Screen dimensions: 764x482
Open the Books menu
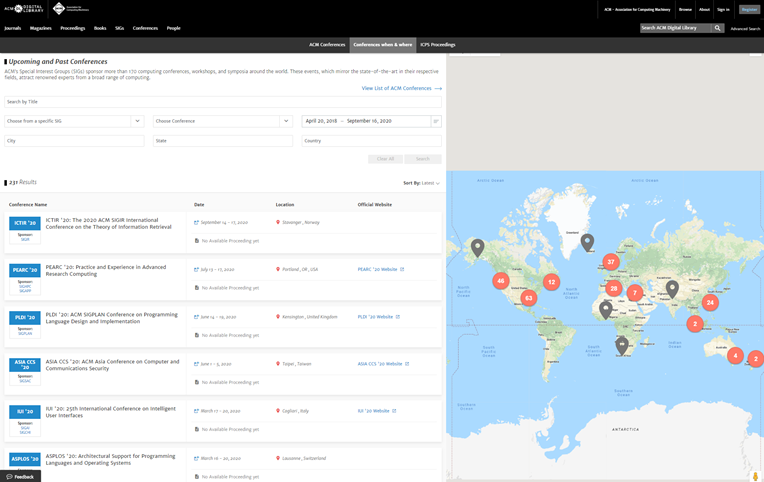click(x=100, y=28)
